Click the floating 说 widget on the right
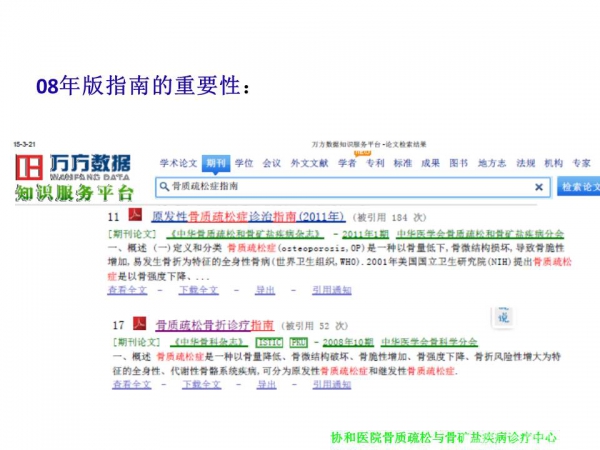This screenshot has width=600, height=450. (503, 316)
